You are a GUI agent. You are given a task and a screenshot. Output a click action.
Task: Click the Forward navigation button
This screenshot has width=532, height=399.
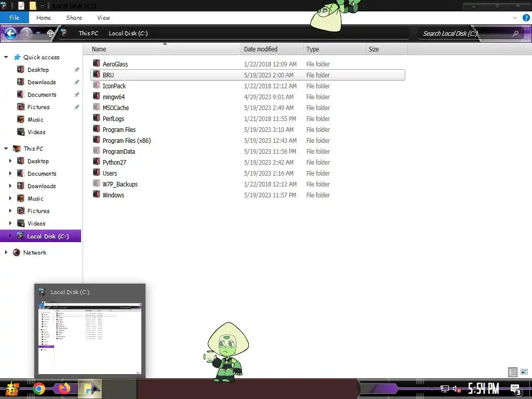(26, 33)
